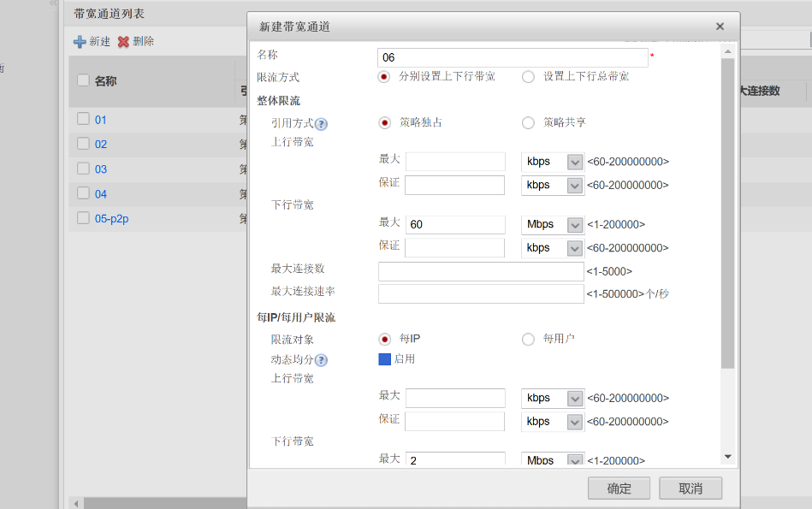Click the dialog vertical scrollbar thumb
This screenshot has width=812, height=509.
[727, 213]
